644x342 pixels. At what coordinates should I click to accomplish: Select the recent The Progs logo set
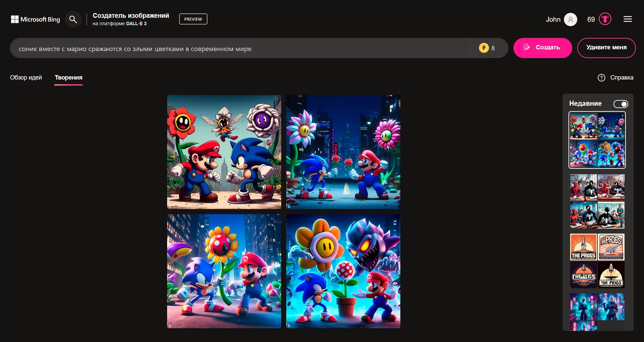click(x=597, y=261)
